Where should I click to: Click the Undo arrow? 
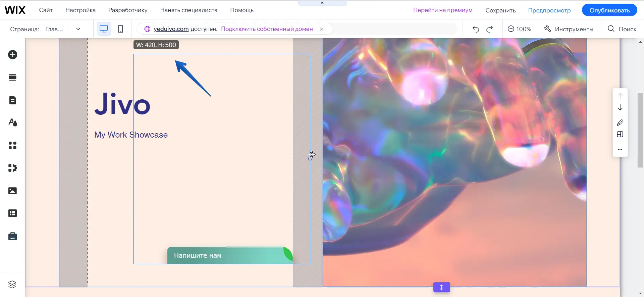pyautogui.click(x=476, y=29)
